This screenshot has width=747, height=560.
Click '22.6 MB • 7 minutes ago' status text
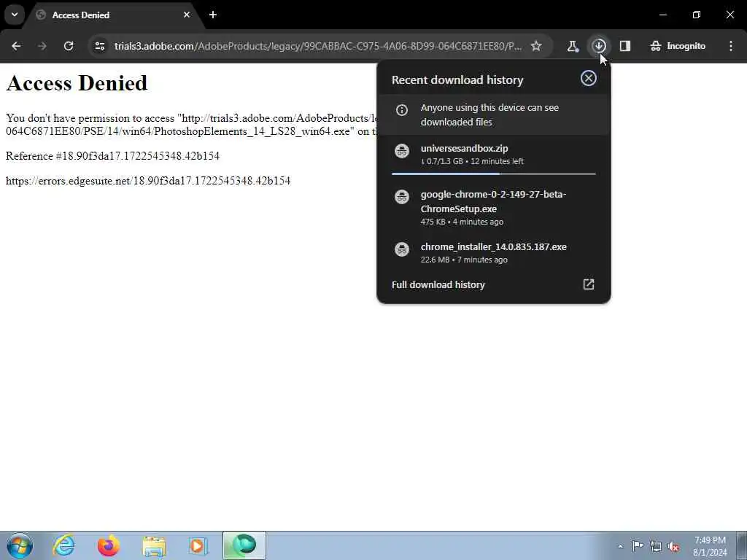coord(464,260)
